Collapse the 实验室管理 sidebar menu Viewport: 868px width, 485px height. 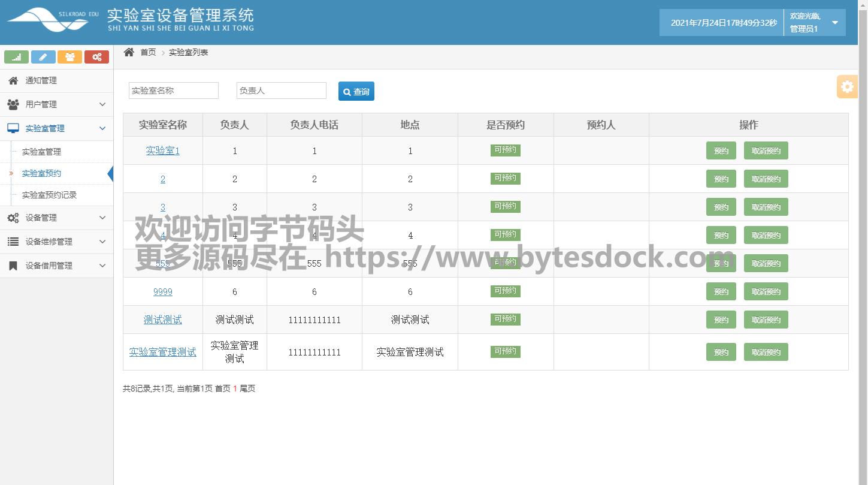click(102, 128)
